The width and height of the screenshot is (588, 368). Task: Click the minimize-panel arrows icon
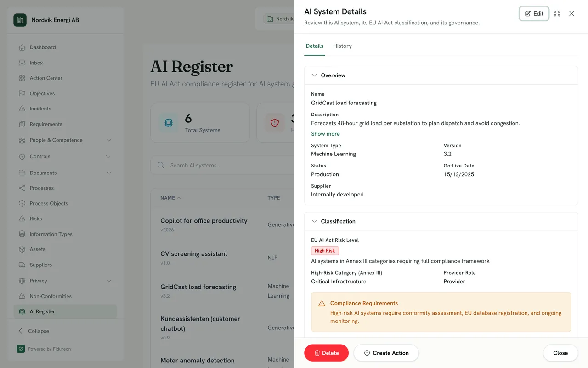[x=557, y=13]
